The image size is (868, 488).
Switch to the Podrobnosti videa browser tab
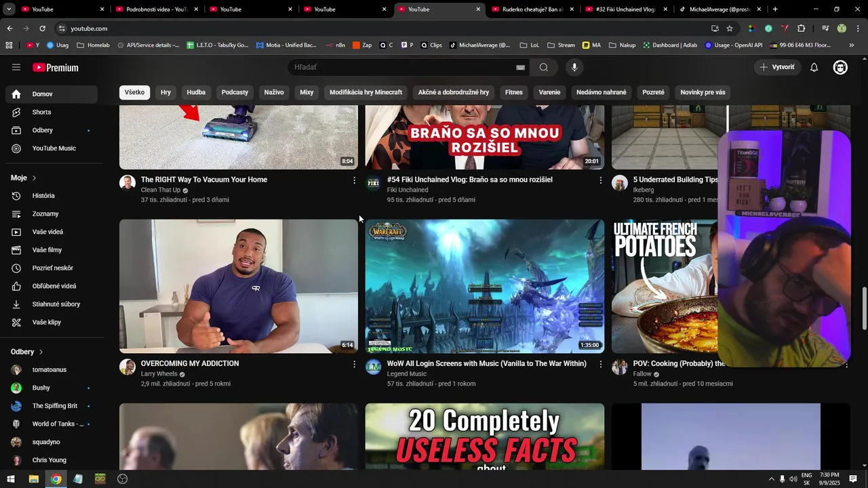tap(156, 9)
